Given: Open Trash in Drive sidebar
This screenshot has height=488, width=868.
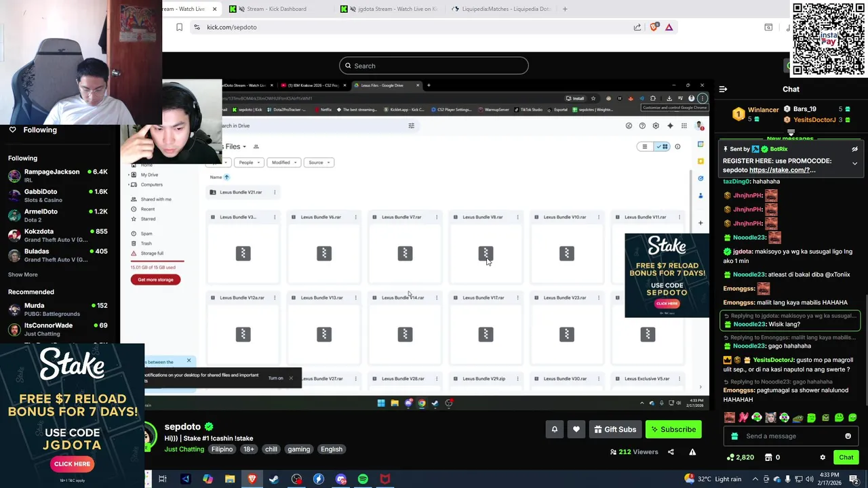Looking at the screenshot, I should [146, 243].
